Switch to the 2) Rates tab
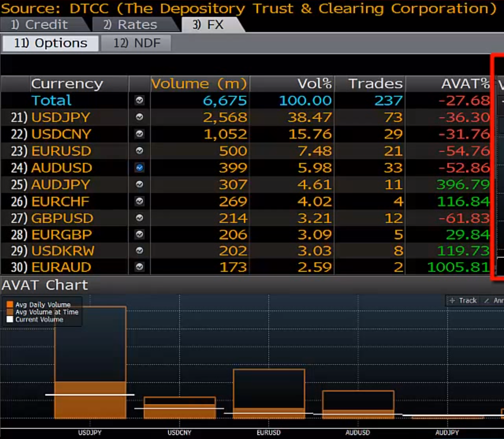This screenshot has width=504, height=439. [133, 24]
